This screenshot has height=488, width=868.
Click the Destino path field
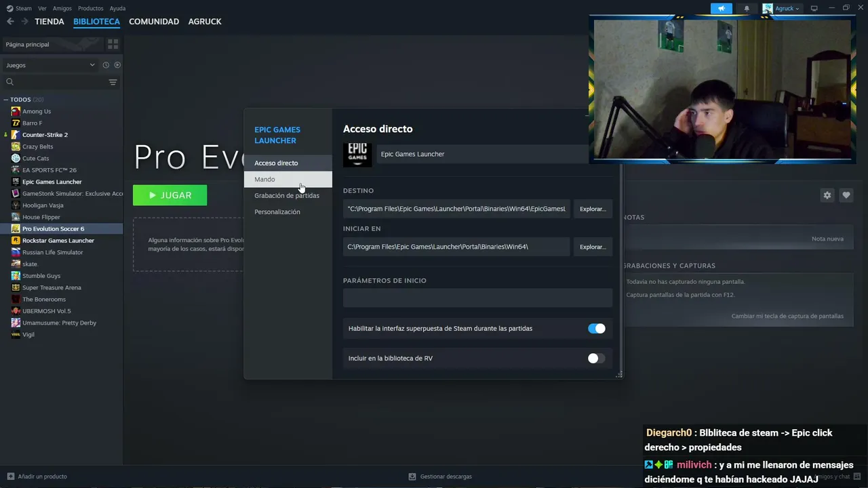click(x=456, y=209)
